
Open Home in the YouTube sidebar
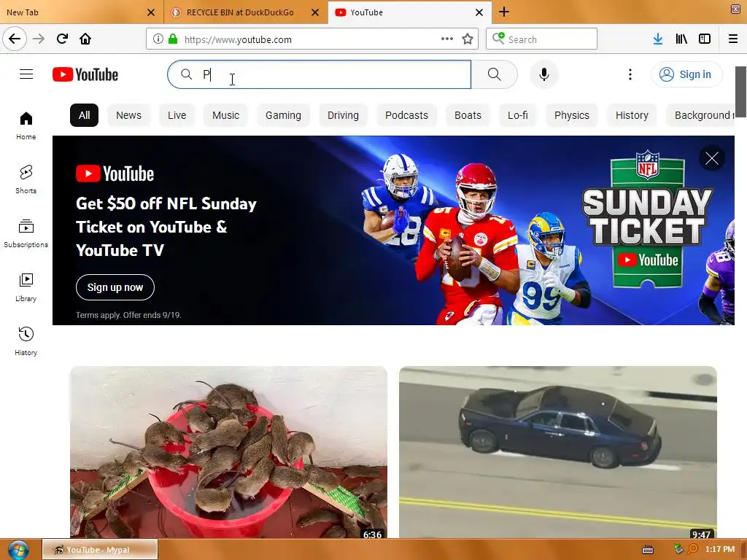pos(26,125)
